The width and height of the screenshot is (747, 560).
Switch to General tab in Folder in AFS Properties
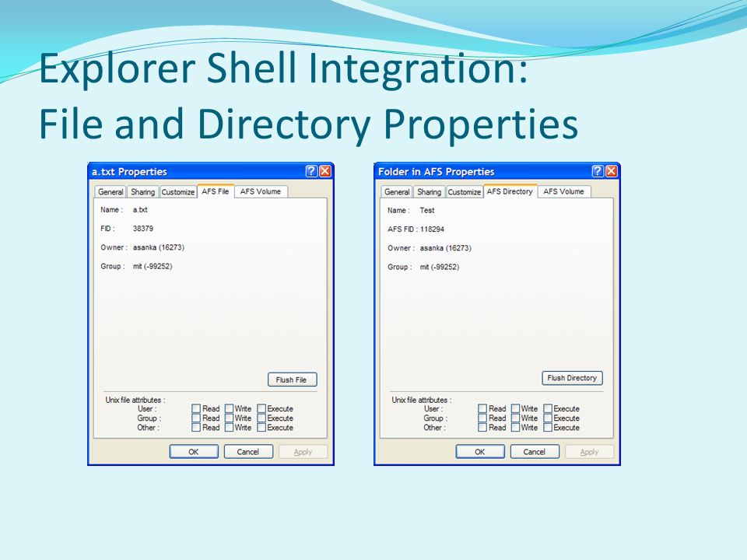click(397, 192)
